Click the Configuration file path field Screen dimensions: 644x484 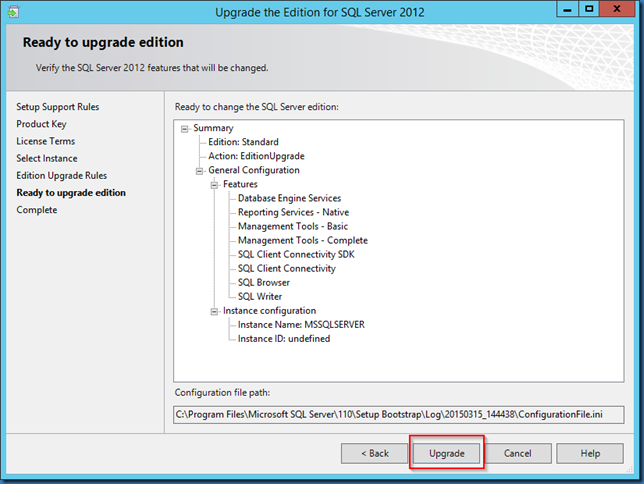[398, 415]
